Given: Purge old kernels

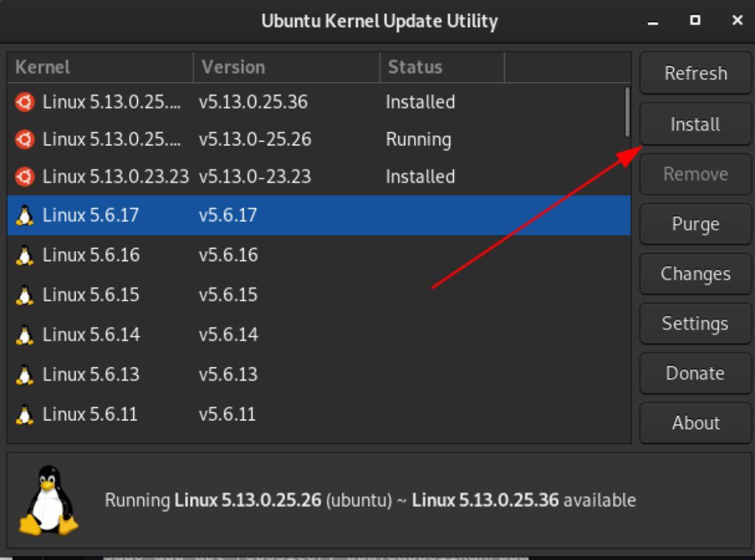Looking at the screenshot, I should coord(695,223).
